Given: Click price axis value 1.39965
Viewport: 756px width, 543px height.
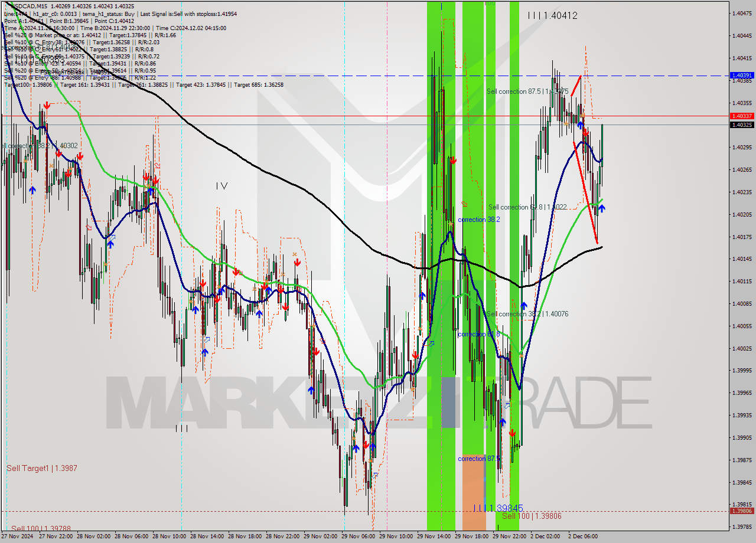Looking at the screenshot, I should pos(742,392).
